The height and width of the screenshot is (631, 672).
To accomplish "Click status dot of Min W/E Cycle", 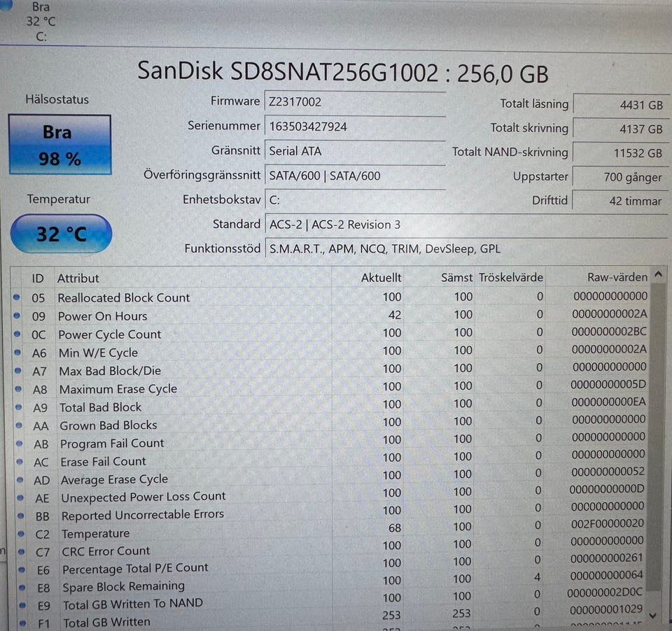I will (x=17, y=352).
